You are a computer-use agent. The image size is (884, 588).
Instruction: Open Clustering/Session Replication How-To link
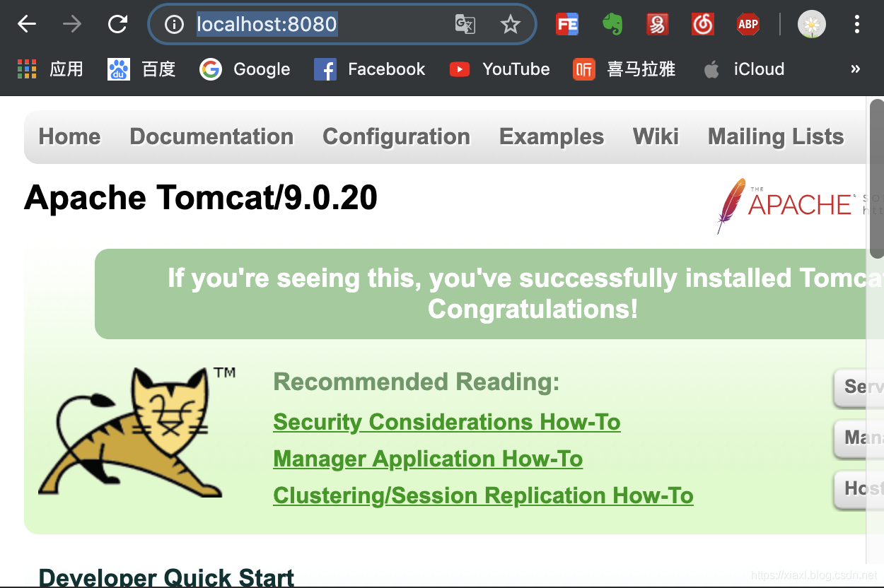coord(483,495)
